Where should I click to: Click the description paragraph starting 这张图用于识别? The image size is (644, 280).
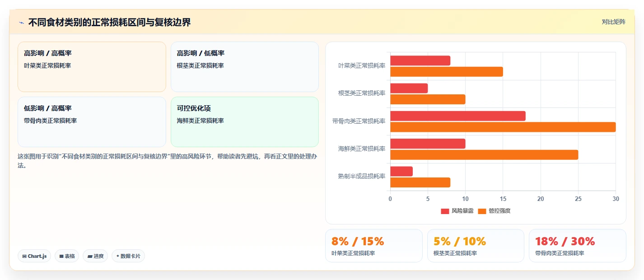tap(167, 161)
